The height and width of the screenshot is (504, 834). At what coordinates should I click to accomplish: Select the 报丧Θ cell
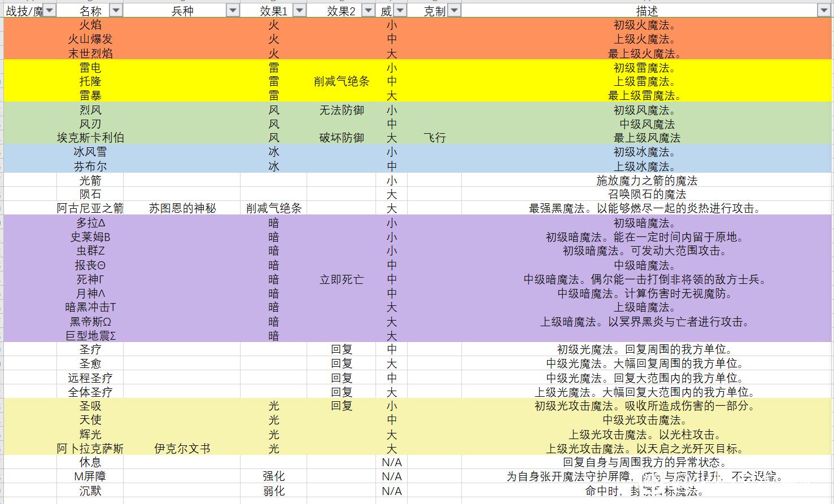[x=90, y=265]
